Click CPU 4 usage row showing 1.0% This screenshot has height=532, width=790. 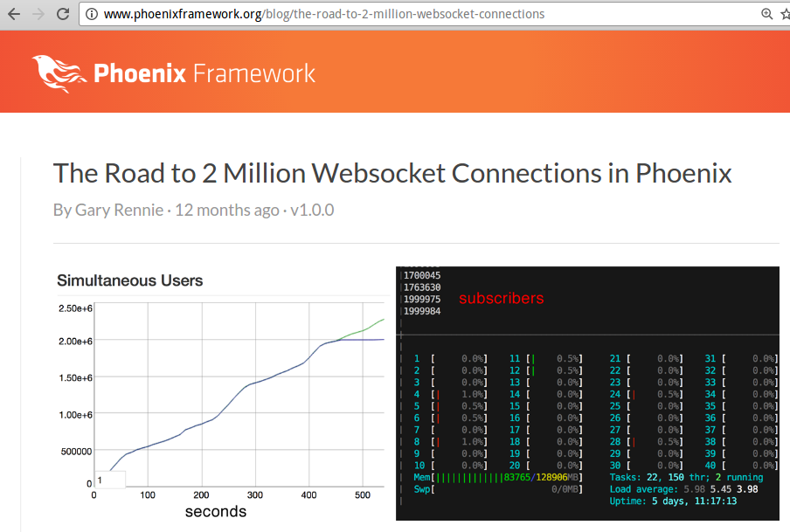[x=451, y=395]
